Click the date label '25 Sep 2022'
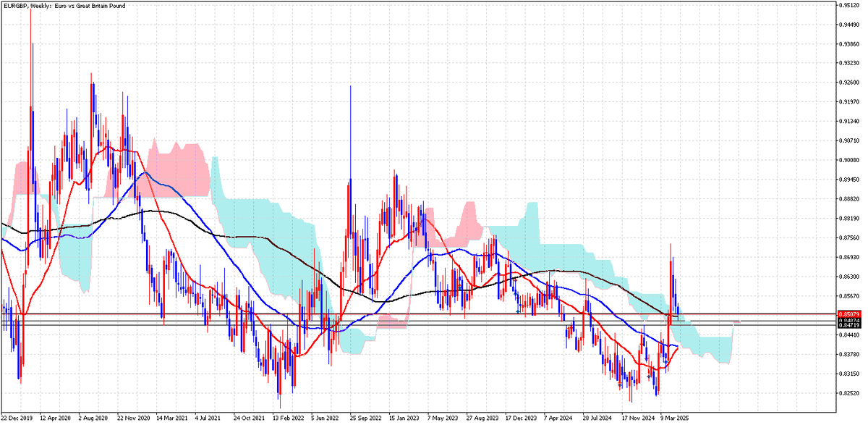The image size is (868, 425). (365, 418)
